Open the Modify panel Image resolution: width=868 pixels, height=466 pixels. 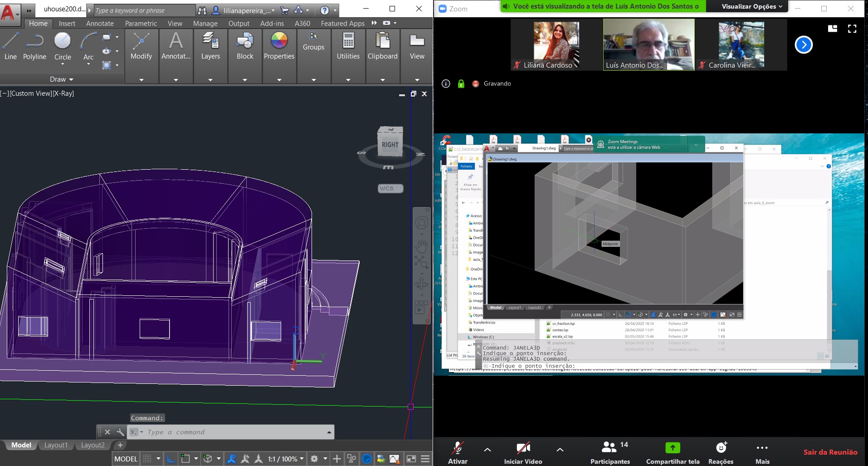tap(141, 56)
